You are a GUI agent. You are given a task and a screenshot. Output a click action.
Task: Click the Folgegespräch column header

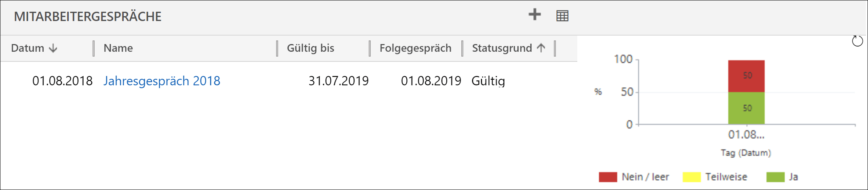[415, 48]
